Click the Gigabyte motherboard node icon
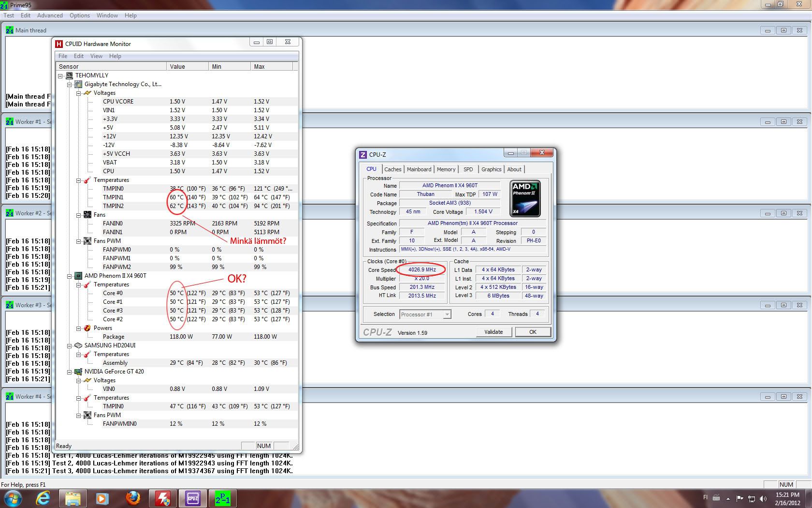The image size is (812, 508). [78, 84]
